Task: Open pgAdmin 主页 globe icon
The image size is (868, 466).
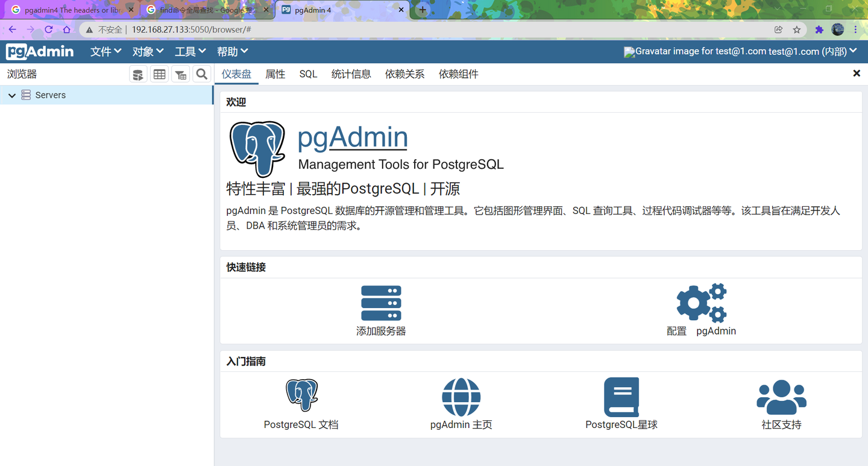Action: point(461,397)
